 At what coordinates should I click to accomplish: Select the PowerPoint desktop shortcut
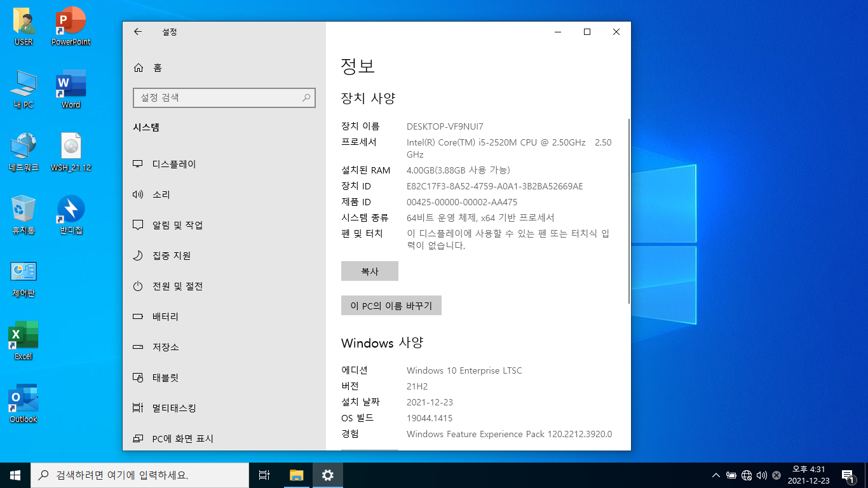tap(71, 27)
